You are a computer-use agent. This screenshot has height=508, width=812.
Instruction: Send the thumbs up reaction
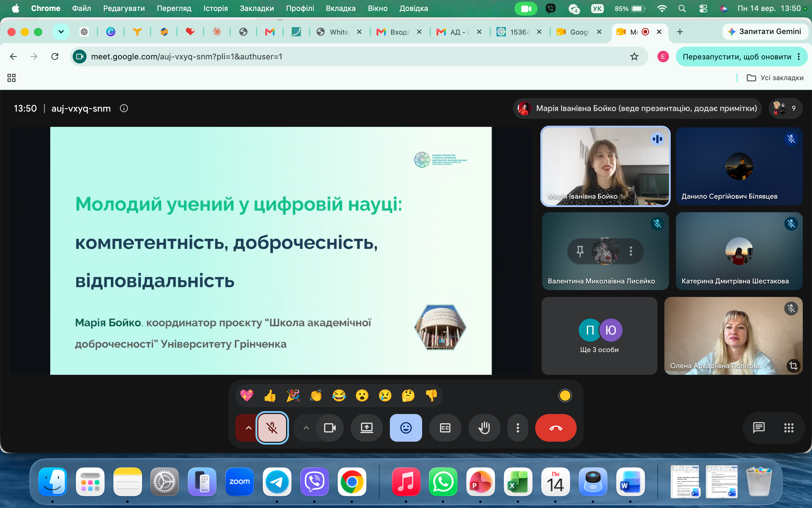pos(270,396)
